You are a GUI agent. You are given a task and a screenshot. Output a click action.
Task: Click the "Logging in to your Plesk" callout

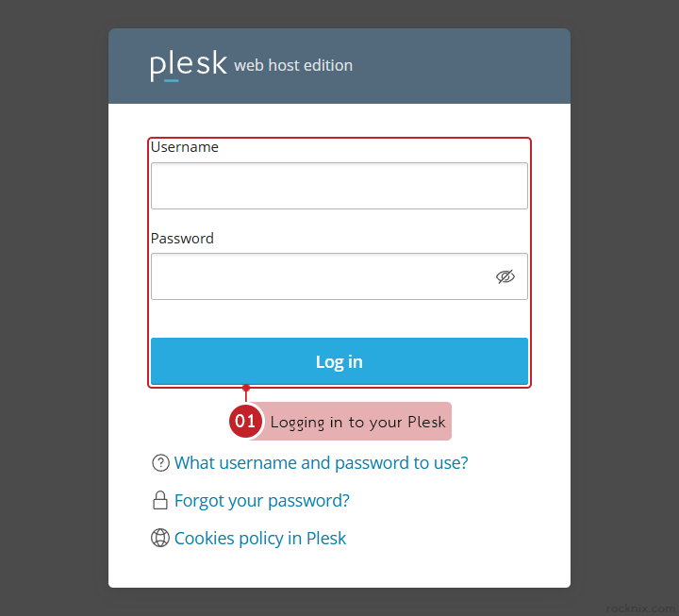tap(357, 422)
